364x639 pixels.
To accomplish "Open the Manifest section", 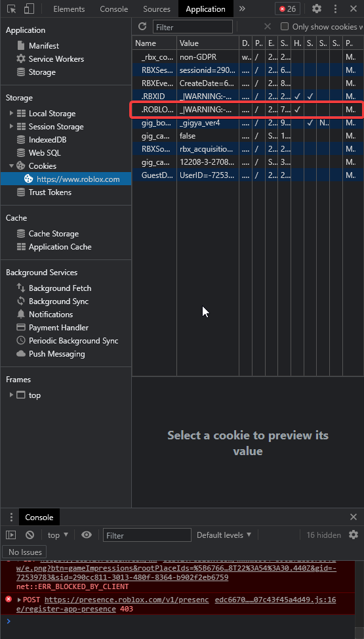I will (x=43, y=46).
